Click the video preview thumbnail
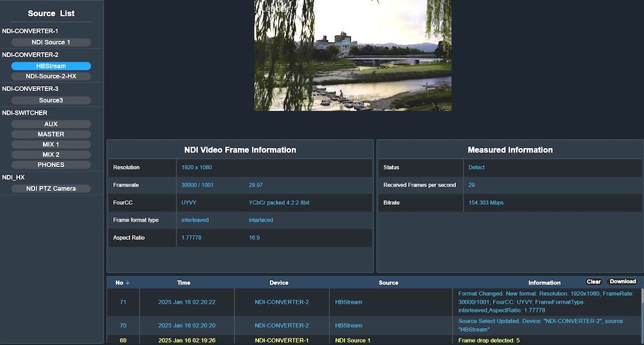Image resolution: width=644 pixels, height=345 pixels. pyautogui.click(x=352, y=55)
